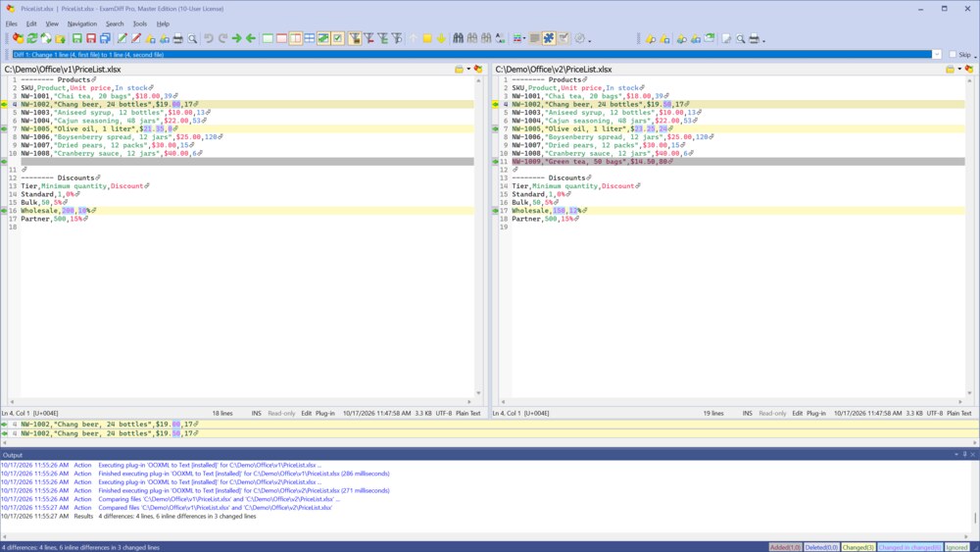Show only the first file pane icon
This screenshot has height=552, width=980.
[268, 39]
